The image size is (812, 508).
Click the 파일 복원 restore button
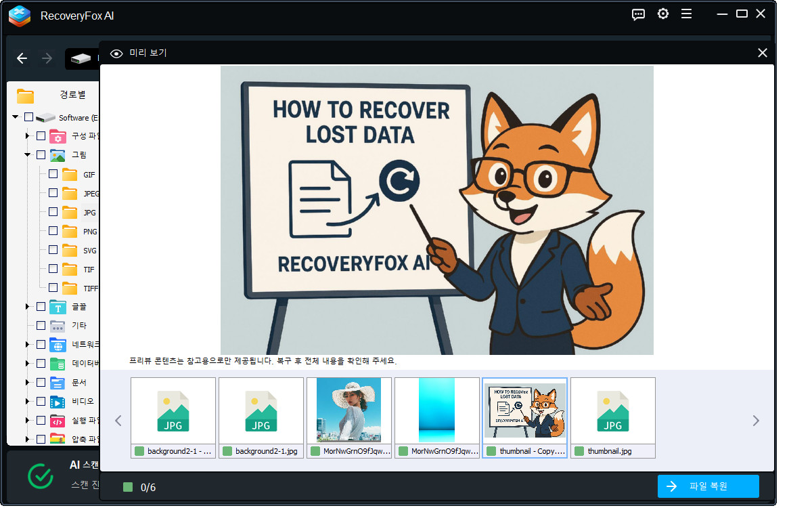[x=708, y=486]
